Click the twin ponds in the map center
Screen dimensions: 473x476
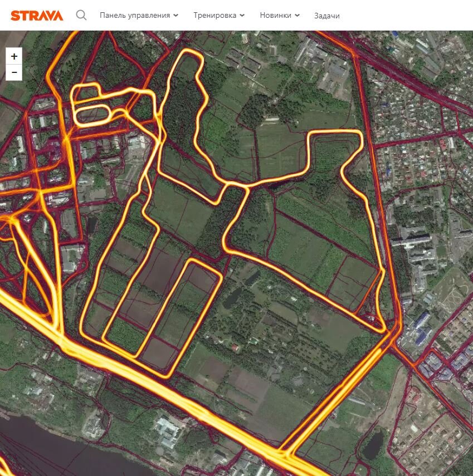tap(241, 288)
